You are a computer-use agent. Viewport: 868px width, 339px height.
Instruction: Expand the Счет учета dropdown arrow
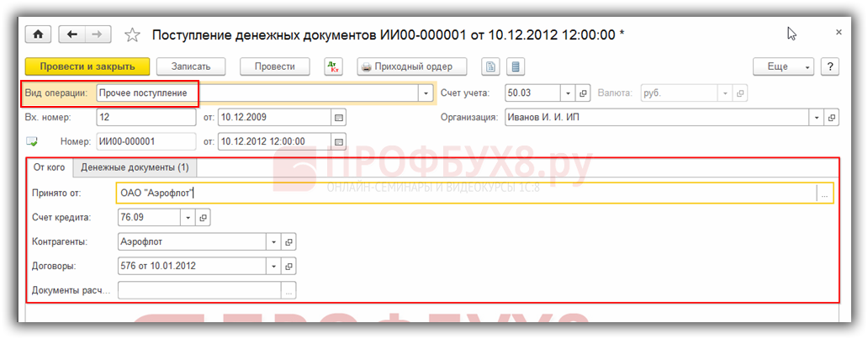(x=568, y=93)
